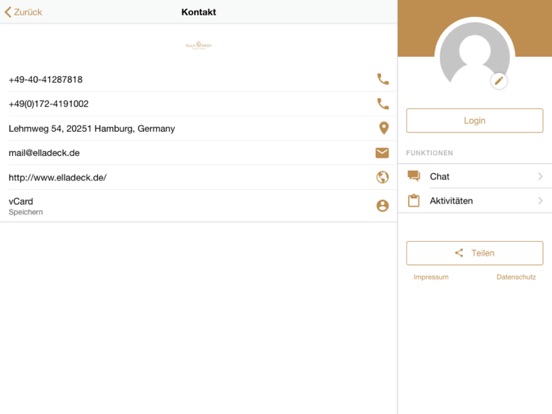The width and height of the screenshot is (552, 414).
Task: Open the website via the globe icon
Action: click(382, 177)
